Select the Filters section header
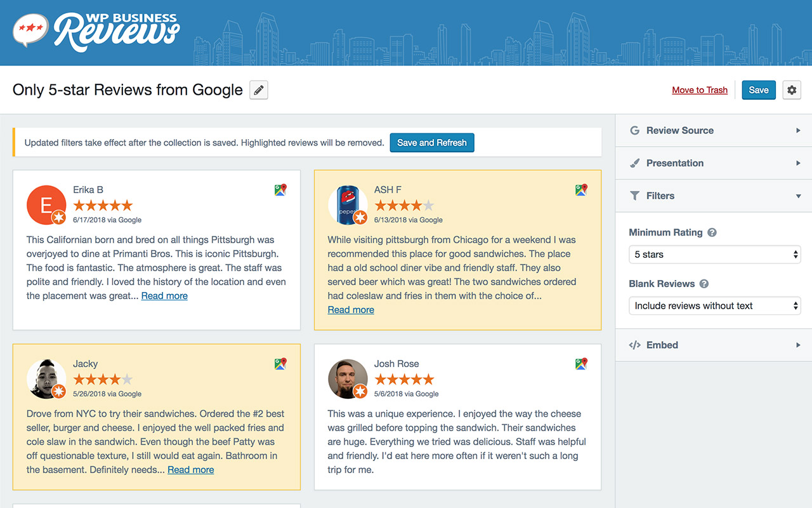 coord(714,196)
